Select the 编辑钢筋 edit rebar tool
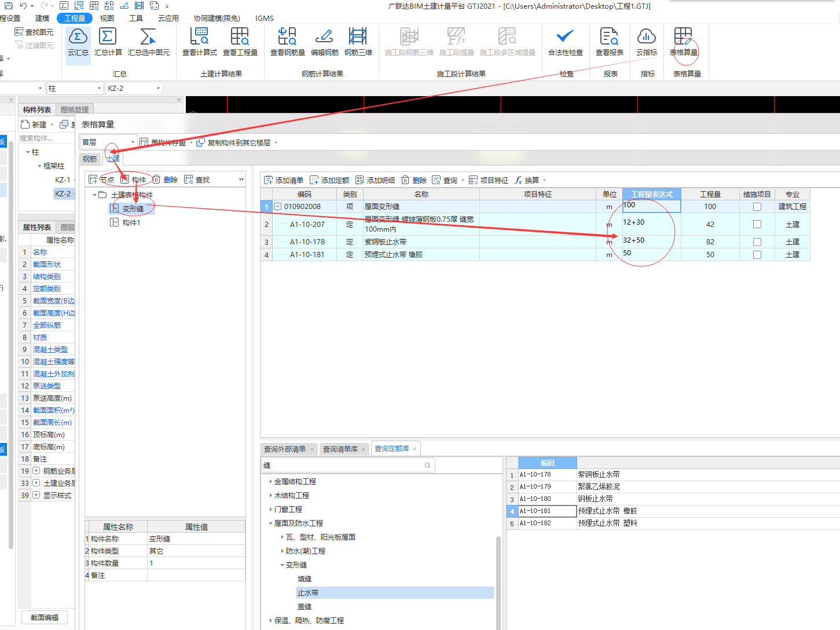This screenshot has width=840, height=630. (x=324, y=42)
